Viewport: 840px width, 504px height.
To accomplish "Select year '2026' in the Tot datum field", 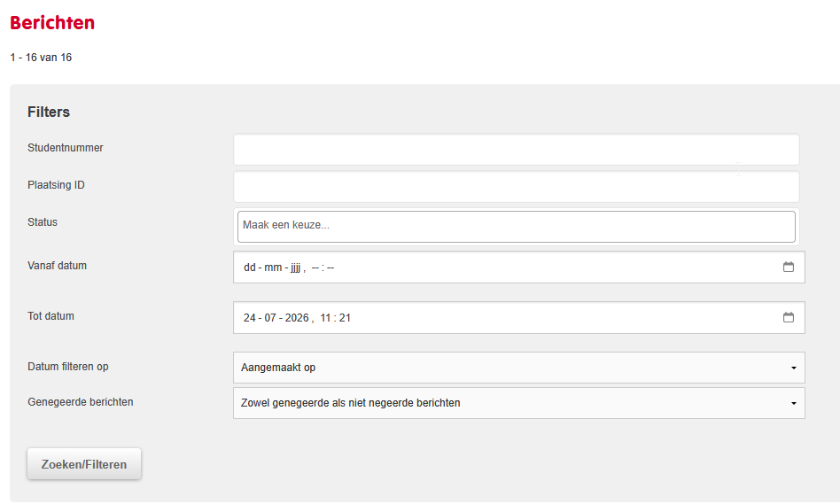I will point(297,318).
